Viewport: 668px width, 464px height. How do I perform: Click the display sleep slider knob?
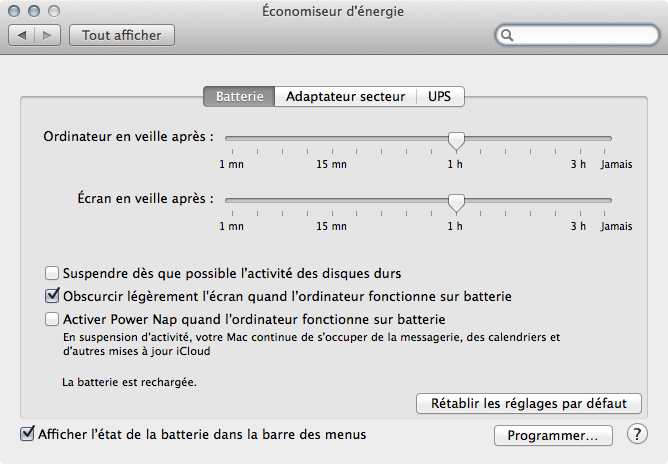456,201
